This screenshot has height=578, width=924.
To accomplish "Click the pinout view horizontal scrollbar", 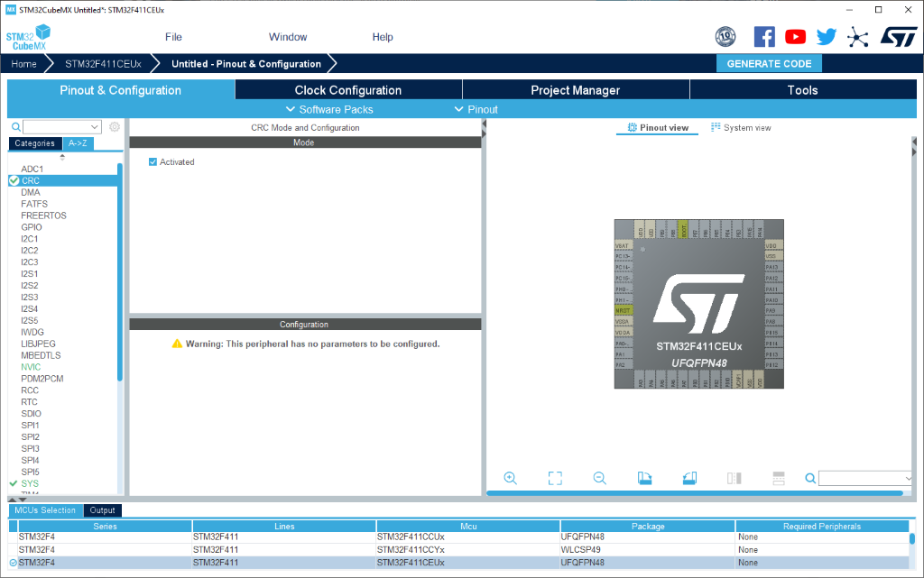I will point(696,493).
